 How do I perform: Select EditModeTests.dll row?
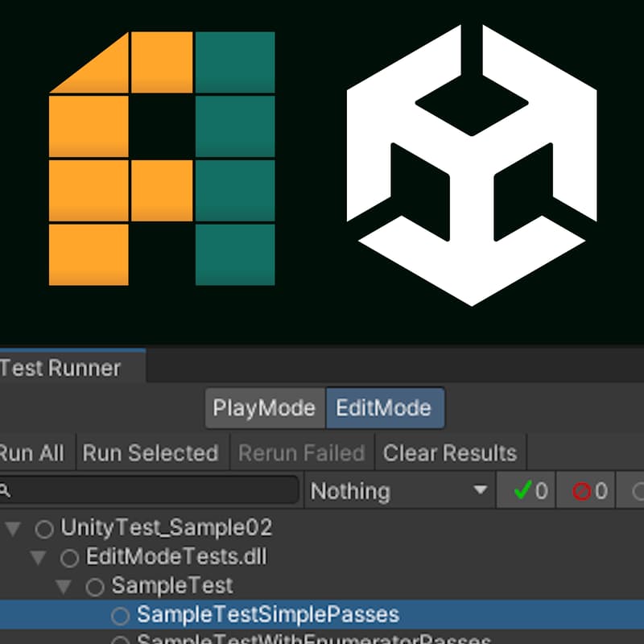[x=322, y=556]
